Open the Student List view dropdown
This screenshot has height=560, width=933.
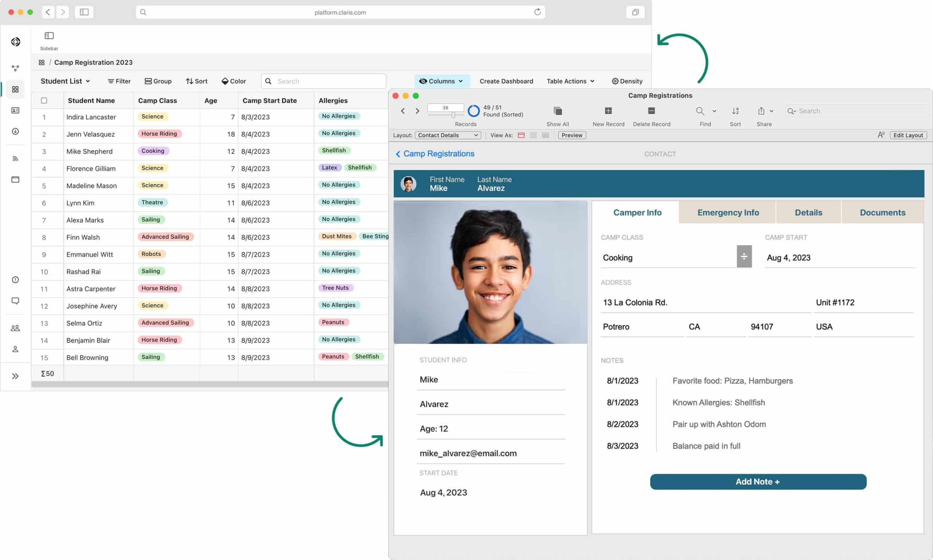65,81
